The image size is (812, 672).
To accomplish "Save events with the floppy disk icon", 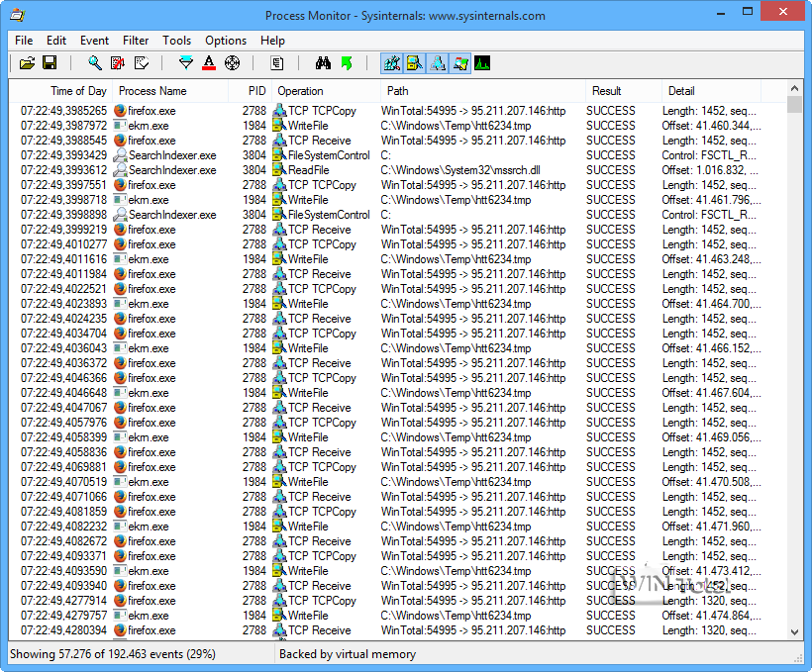I will tap(50, 63).
